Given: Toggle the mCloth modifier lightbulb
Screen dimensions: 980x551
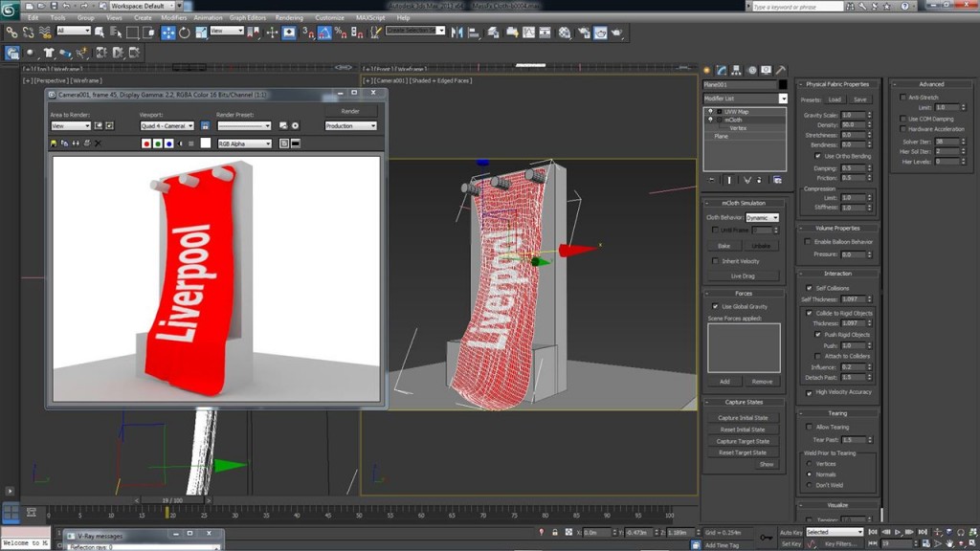Looking at the screenshot, I should [x=710, y=120].
